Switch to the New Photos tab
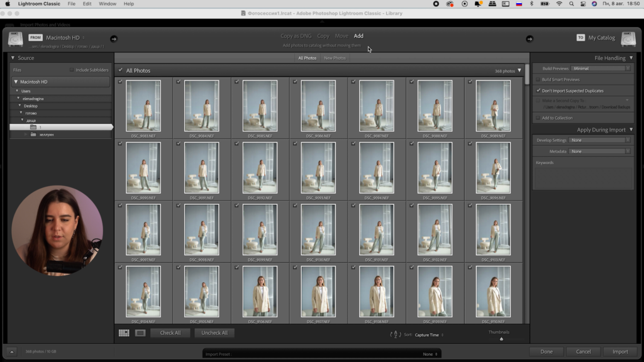 335,58
